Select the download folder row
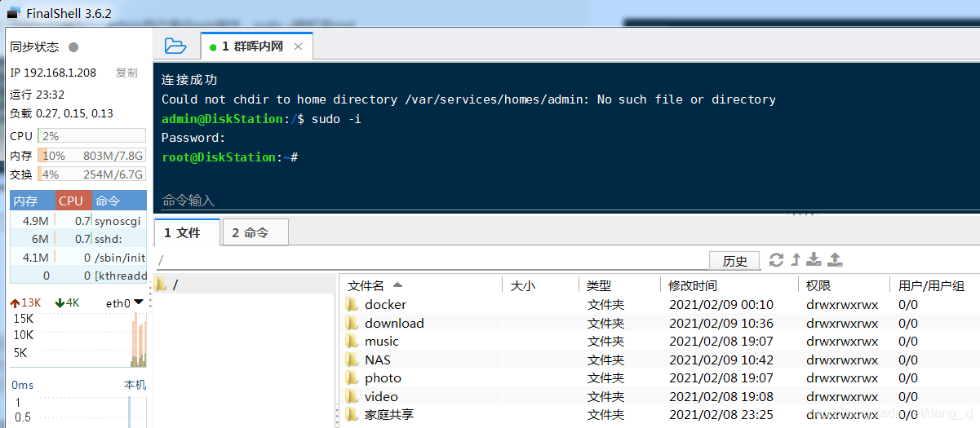 (x=659, y=323)
